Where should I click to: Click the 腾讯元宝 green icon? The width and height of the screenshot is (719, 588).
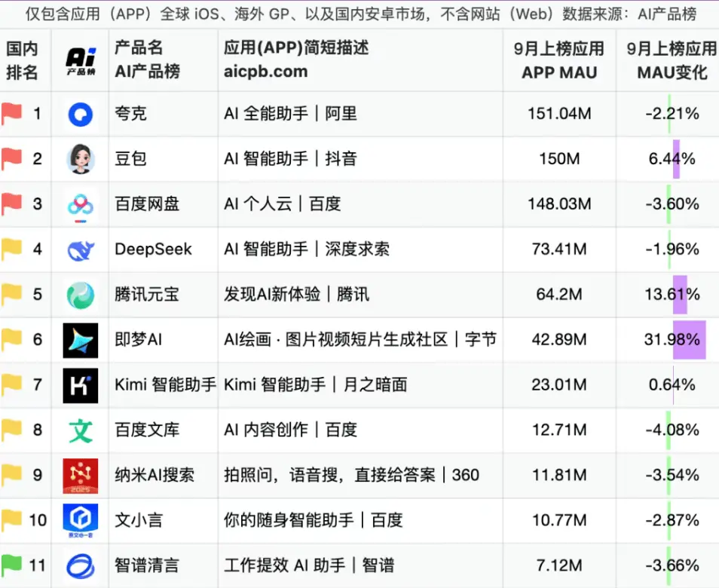tap(80, 295)
